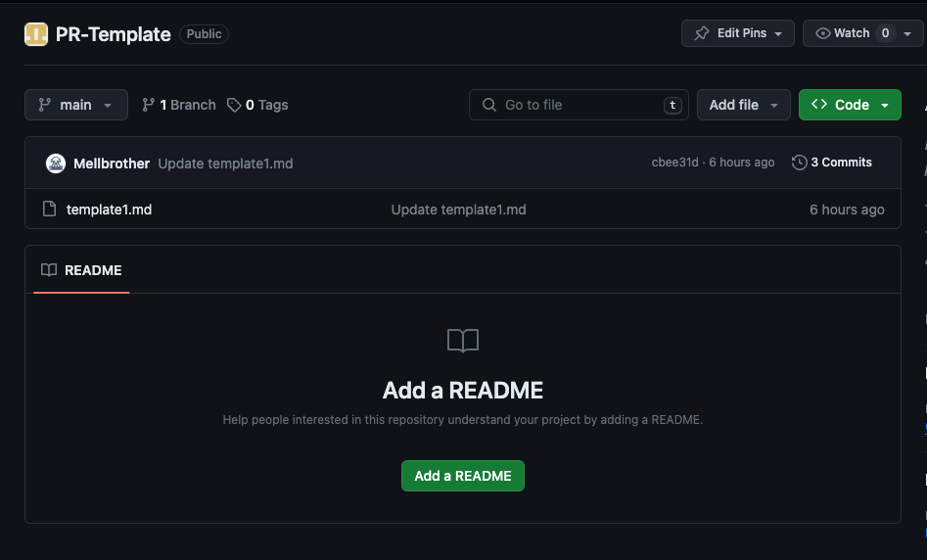This screenshot has height=560, width=927.
Task: Open the 1 Branch link
Action: click(179, 105)
